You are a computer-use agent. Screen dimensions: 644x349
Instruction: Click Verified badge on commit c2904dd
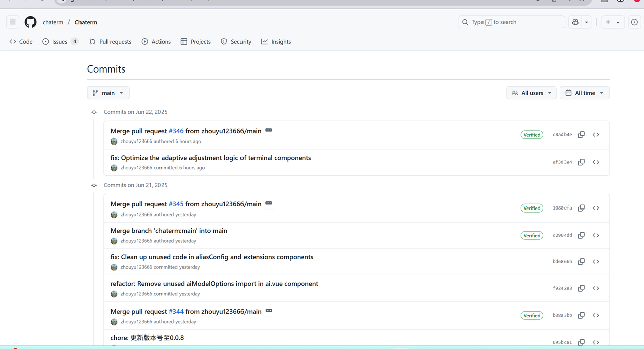click(x=532, y=235)
